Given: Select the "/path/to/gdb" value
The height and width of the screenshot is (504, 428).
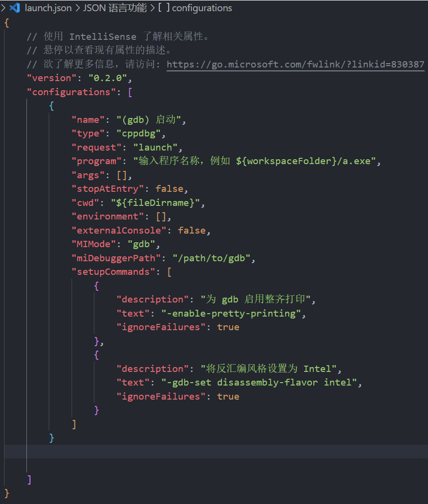Looking at the screenshot, I should (x=212, y=258).
